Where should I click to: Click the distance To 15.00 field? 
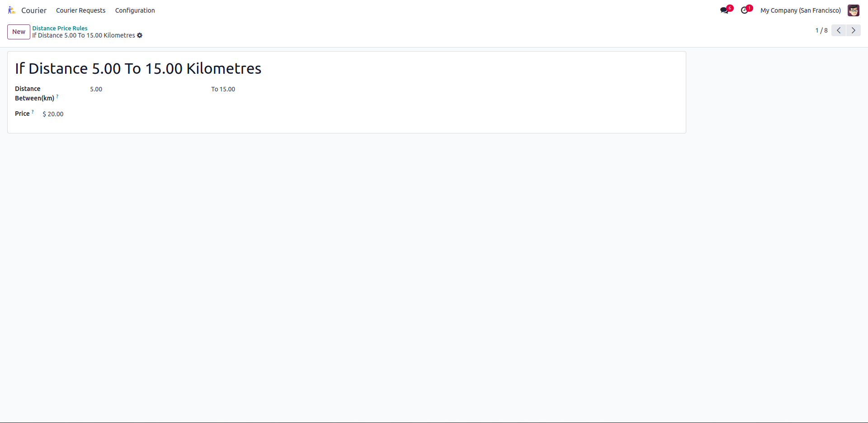click(x=227, y=89)
